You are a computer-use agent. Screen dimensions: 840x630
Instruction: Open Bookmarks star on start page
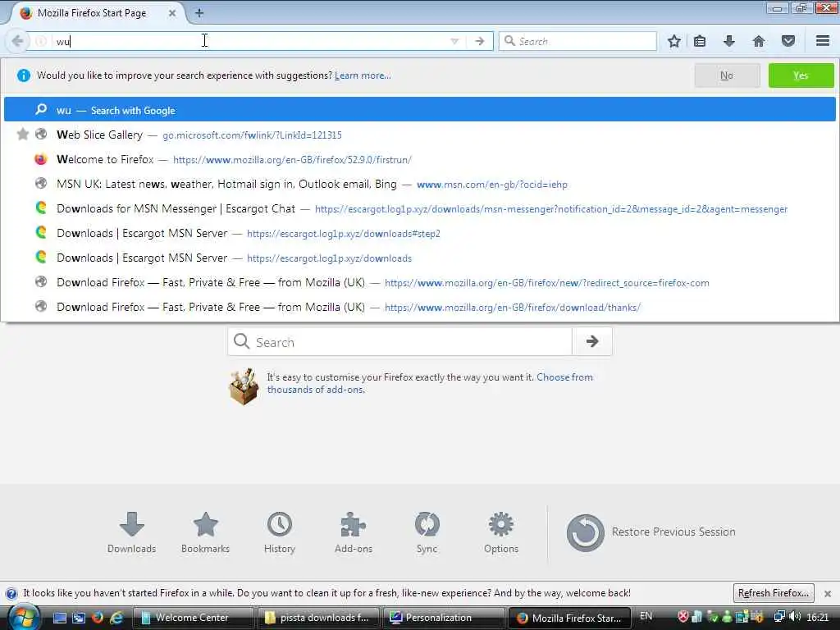pyautogui.click(x=205, y=532)
